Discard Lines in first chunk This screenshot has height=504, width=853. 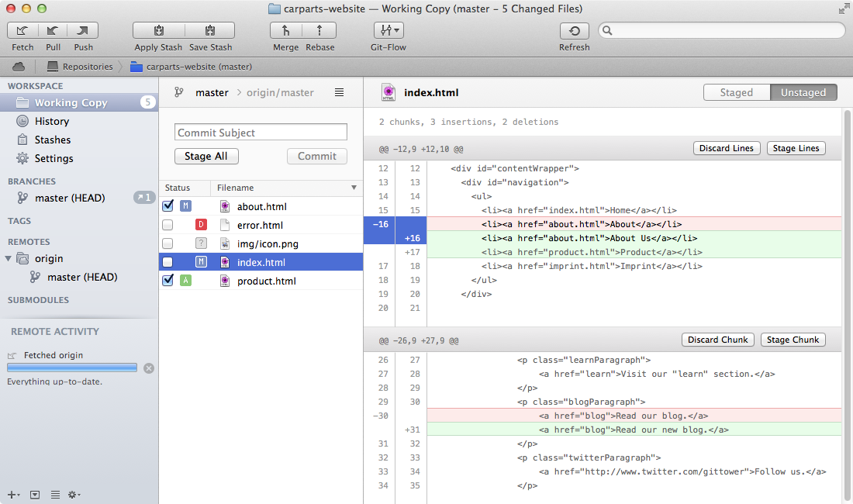727,148
